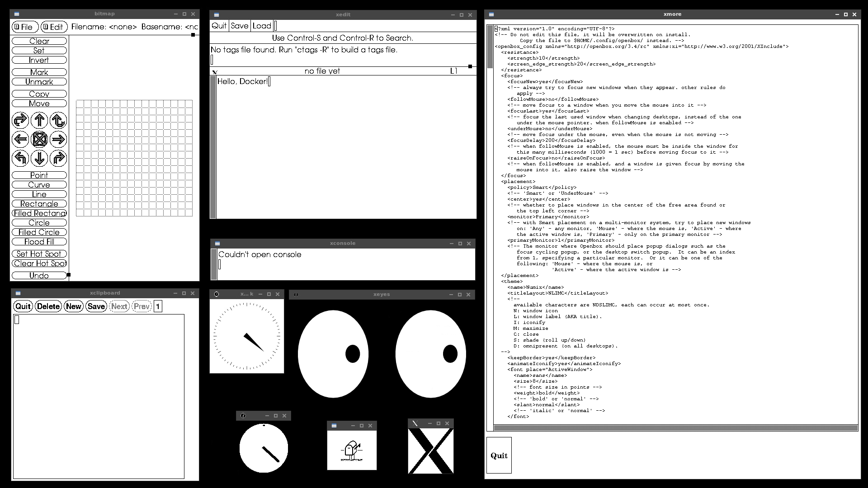Click the shift down arrow in bitmap
Image resolution: width=868 pixels, height=488 pixels.
pos(39,158)
